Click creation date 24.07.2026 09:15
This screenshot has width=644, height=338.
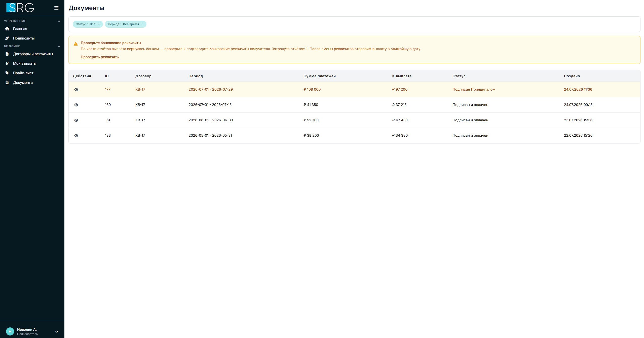coord(578,105)
